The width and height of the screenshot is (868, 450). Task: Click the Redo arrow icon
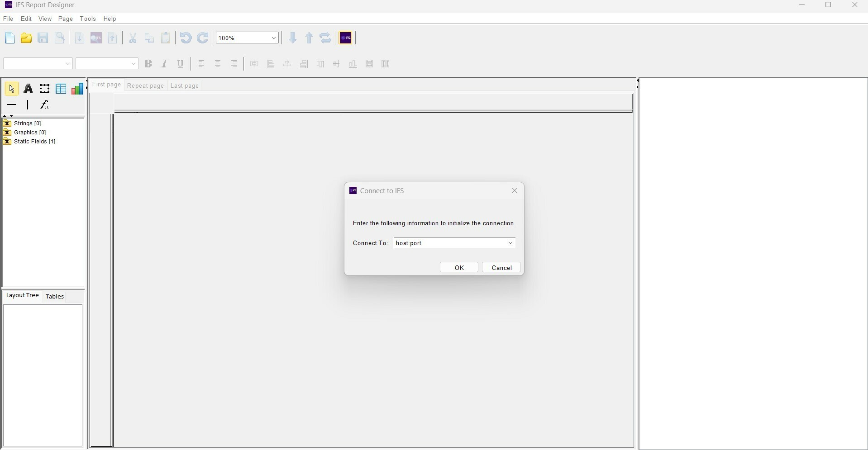[203, 38]
